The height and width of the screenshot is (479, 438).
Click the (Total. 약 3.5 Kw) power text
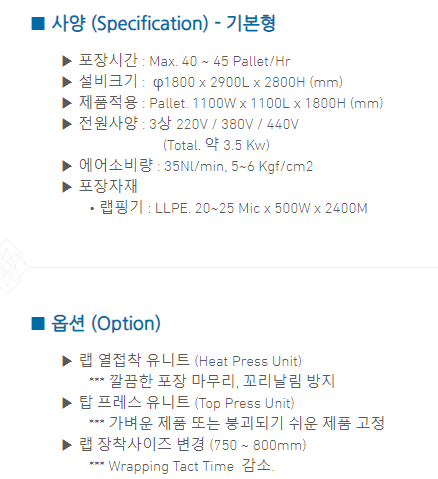click(x=216, y=145)
